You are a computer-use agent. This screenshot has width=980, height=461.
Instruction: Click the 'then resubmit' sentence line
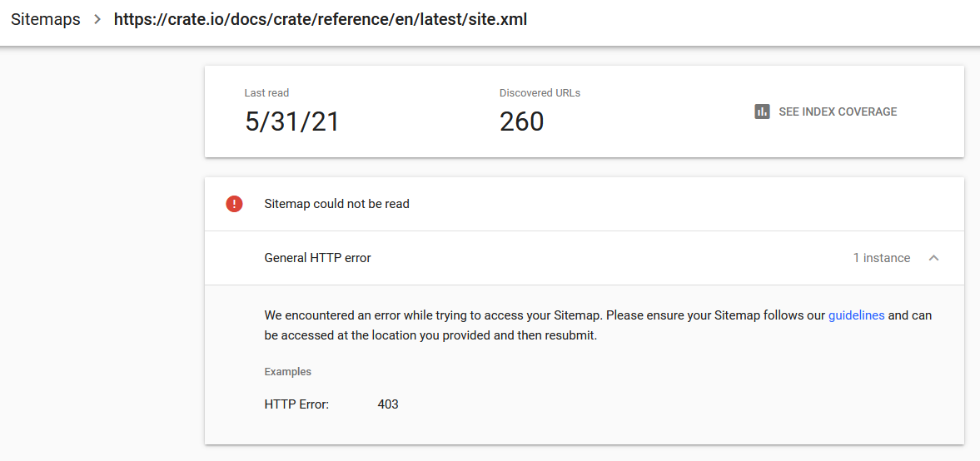click(x=430, y=335)
